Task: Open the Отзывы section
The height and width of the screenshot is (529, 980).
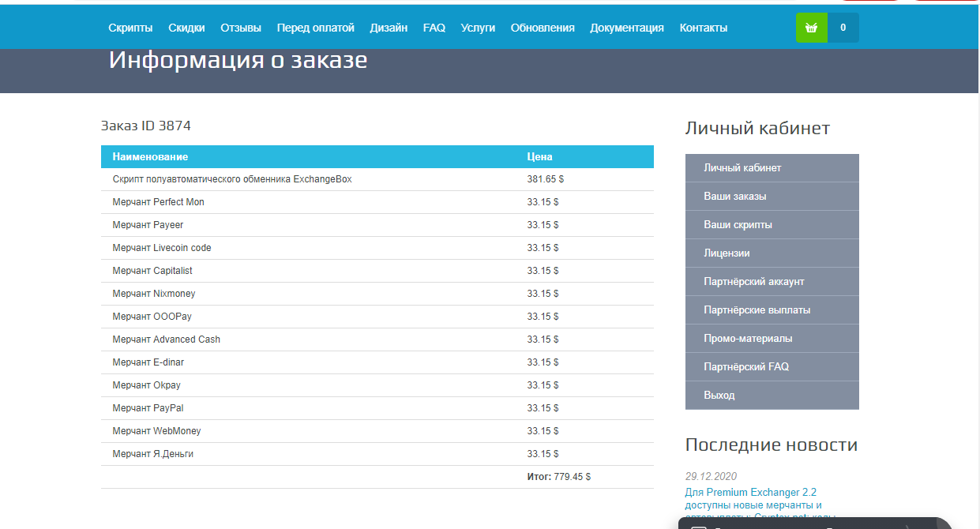Action: pos(241,28)
